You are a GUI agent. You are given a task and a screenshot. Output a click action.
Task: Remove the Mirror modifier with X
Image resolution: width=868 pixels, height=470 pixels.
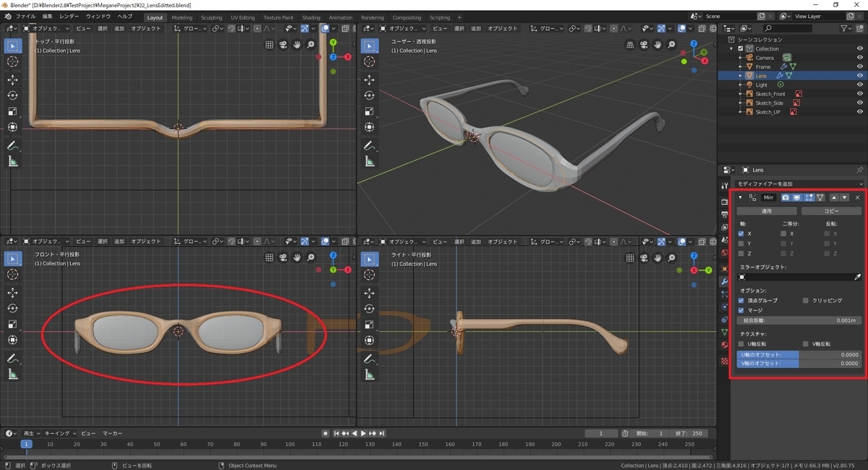858,197
